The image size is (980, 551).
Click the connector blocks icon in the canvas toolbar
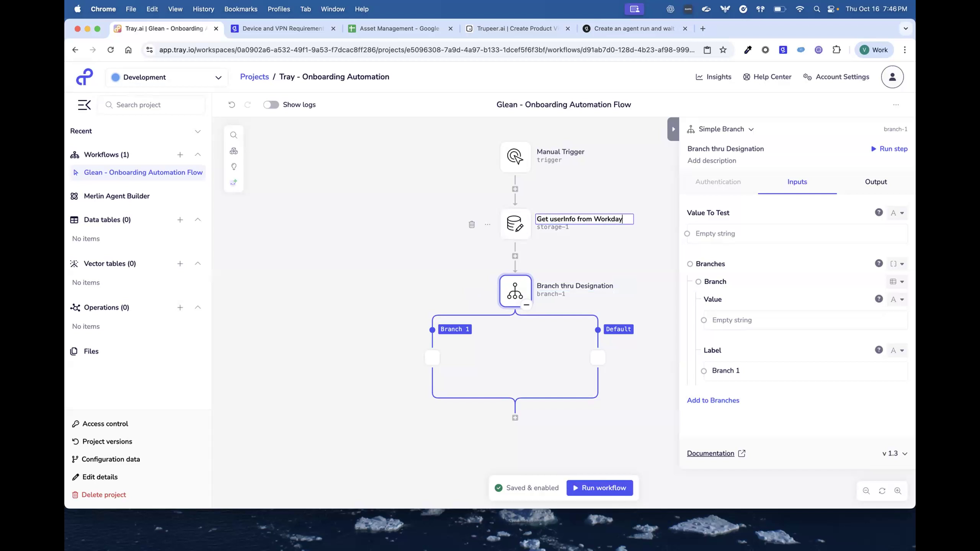point(234,151)
